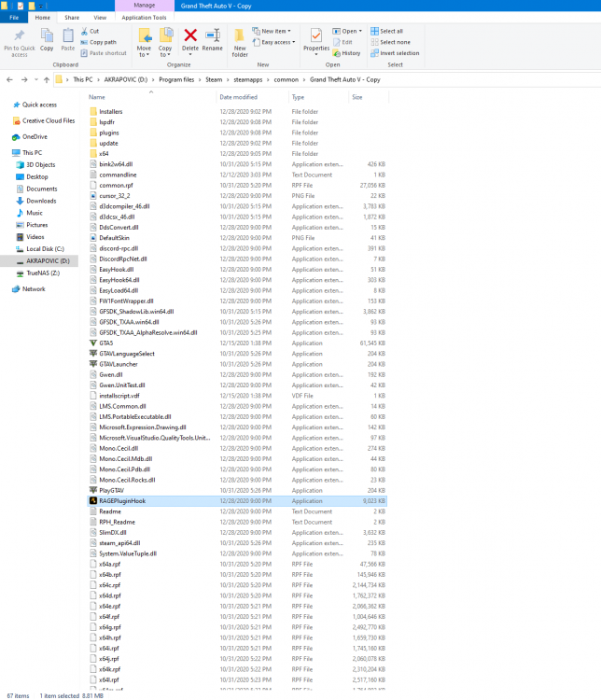601x700 pixels.
Task: Sort by the Name column header
Action: [x=97, y=97]
